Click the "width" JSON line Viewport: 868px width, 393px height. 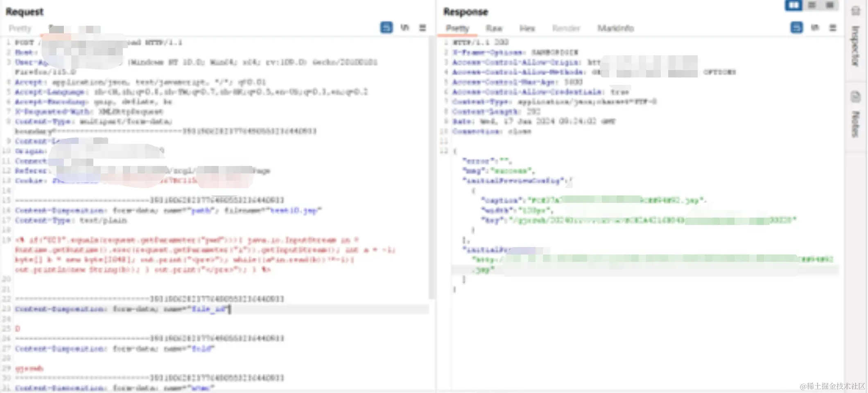click(518, 210)
